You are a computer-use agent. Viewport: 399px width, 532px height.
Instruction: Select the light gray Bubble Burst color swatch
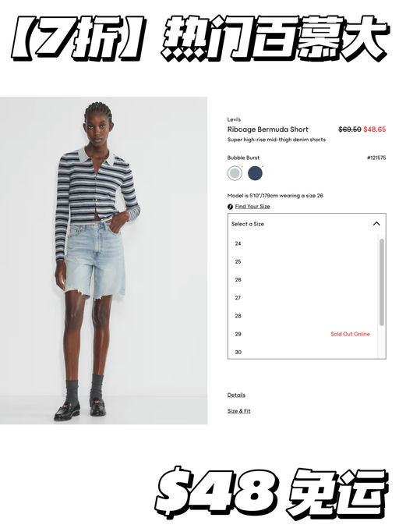[235, 173]
